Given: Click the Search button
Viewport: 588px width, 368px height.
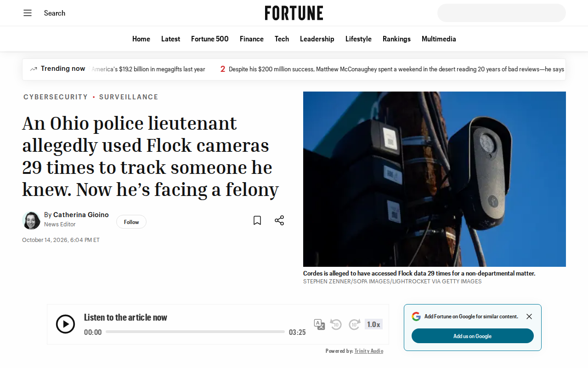Looking at the screenshot, I should (55, 13).
